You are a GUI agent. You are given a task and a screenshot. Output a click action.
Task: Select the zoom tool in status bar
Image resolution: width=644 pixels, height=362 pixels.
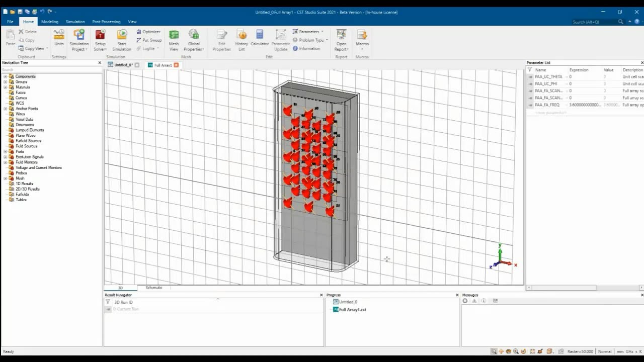494,351
